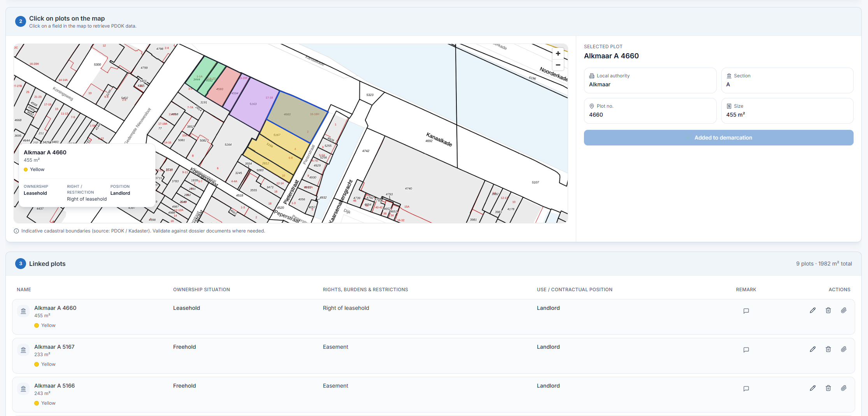Screen dimensions: 868x416
Task: Attach file to Alkmaar A 4660
Action: [x=843, y=310]
